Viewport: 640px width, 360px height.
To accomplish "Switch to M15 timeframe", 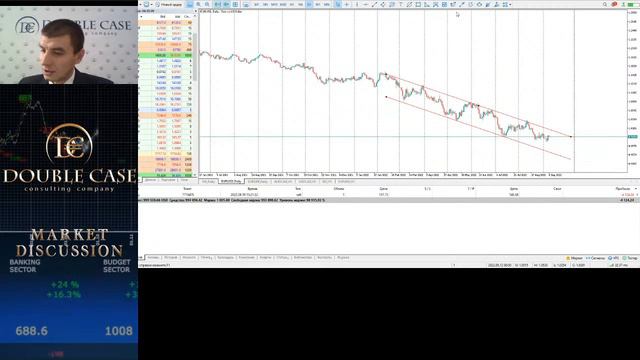I will 274,4.
